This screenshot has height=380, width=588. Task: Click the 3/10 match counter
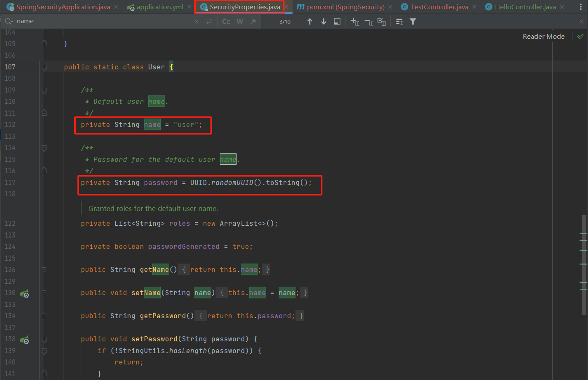coord(285,22)
